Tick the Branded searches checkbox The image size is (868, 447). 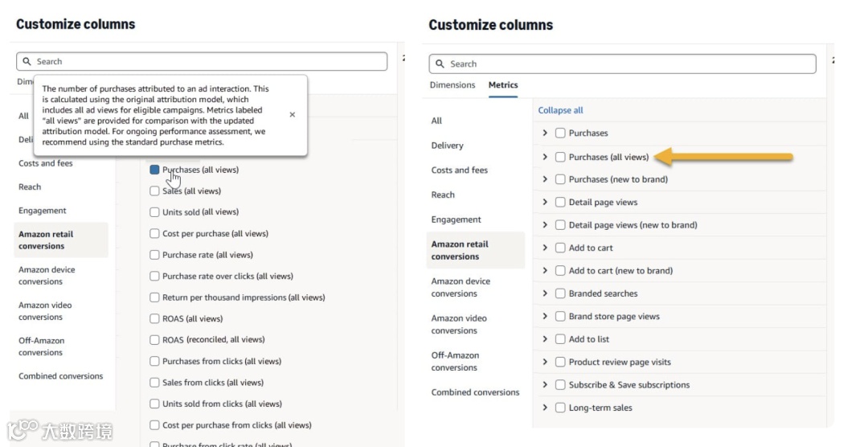pyautogui.click(x=560, y=293)
